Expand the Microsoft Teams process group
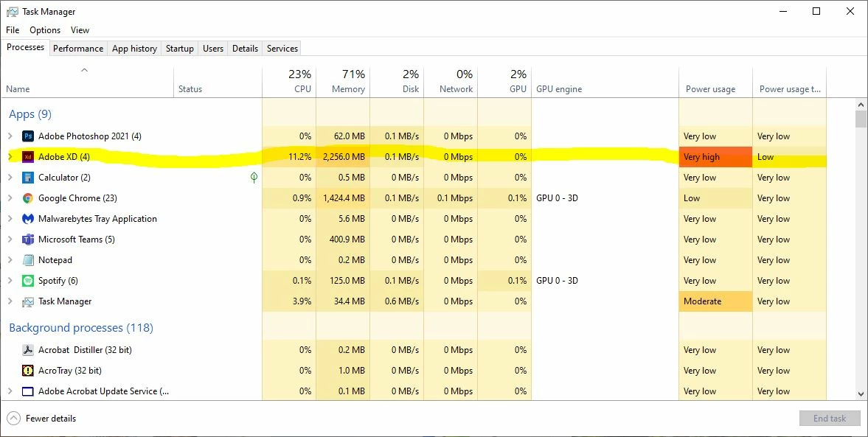Screen dimensions: 868x437 coord(10,240)
